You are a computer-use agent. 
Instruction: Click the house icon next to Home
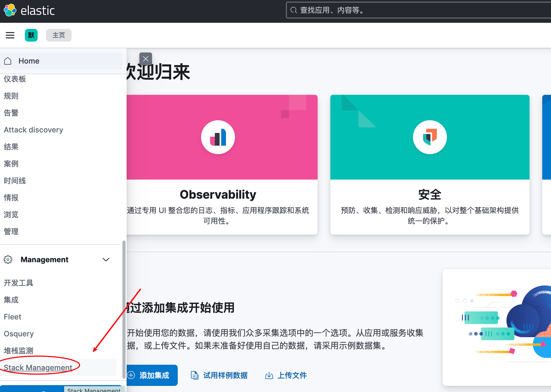tap(8, 61)
